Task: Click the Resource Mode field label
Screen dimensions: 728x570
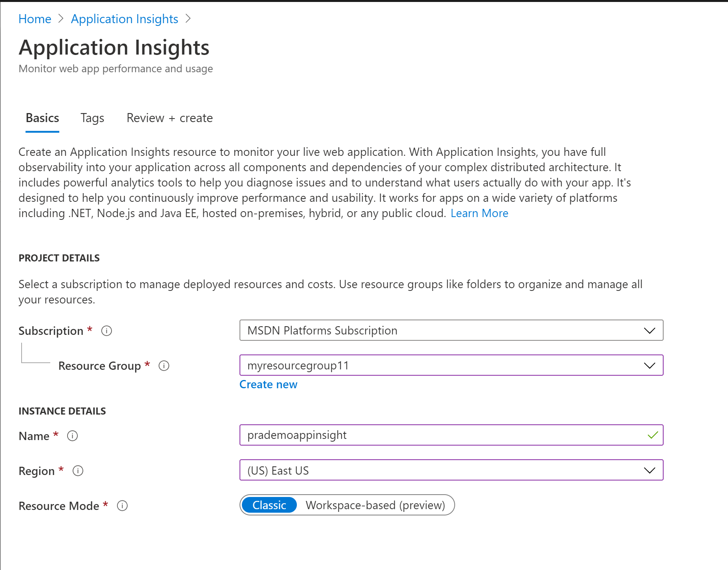Action: [x=59, y=506]
